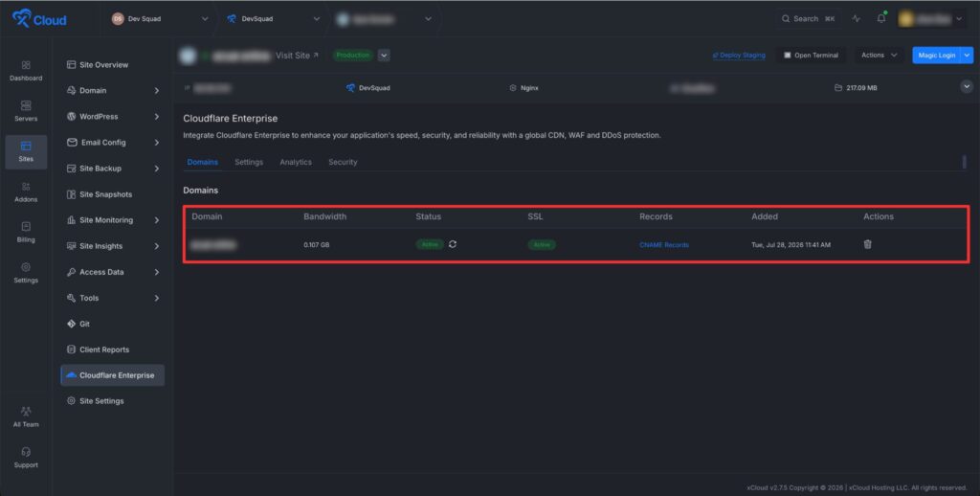Open the Actions dropdown button
Screen dimensions: 980x496
tap(880, 55)
